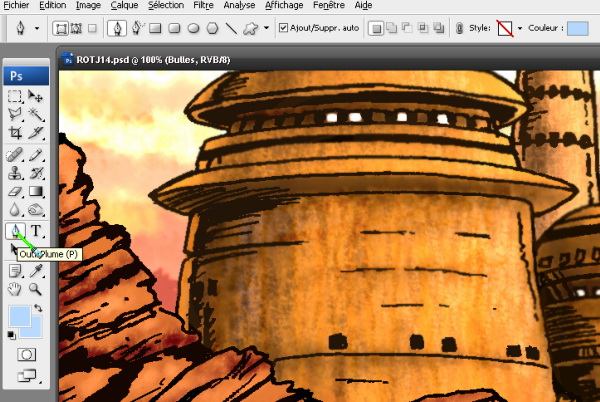
Task: Select the Rectangular Marquee tool
Action: (x=15, y=96)
